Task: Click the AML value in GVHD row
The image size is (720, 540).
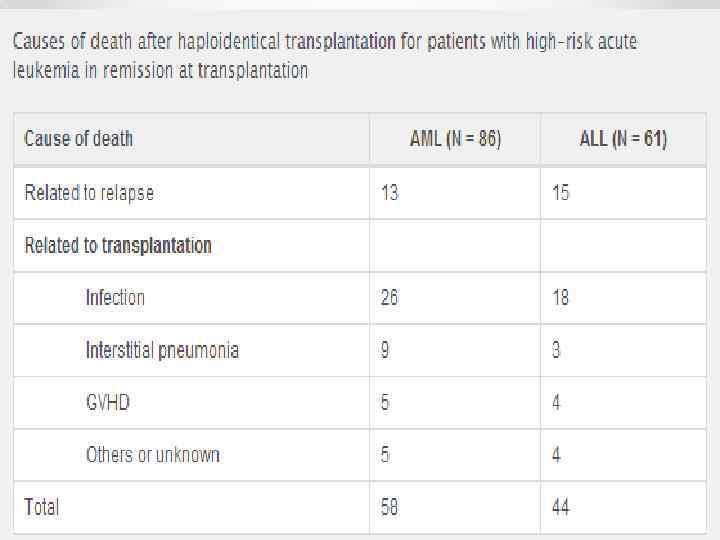Action: tap(386, 402)
